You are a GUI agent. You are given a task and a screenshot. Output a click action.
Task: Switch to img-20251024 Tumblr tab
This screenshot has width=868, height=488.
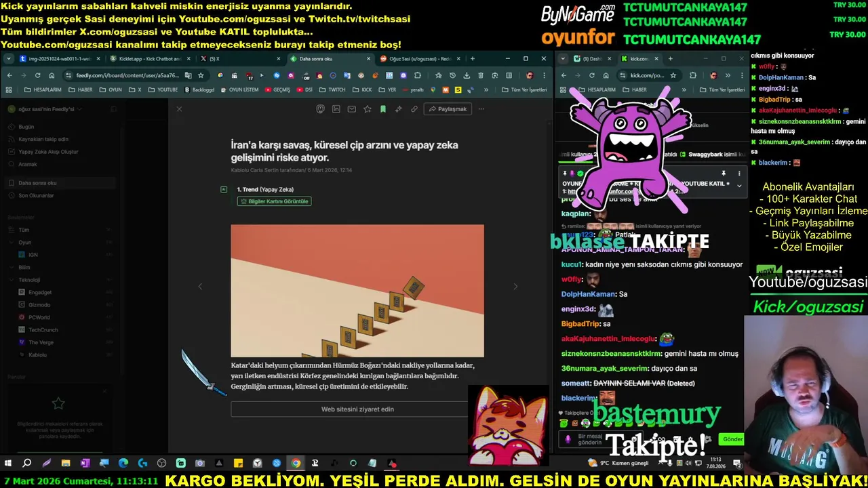(60, 59)
